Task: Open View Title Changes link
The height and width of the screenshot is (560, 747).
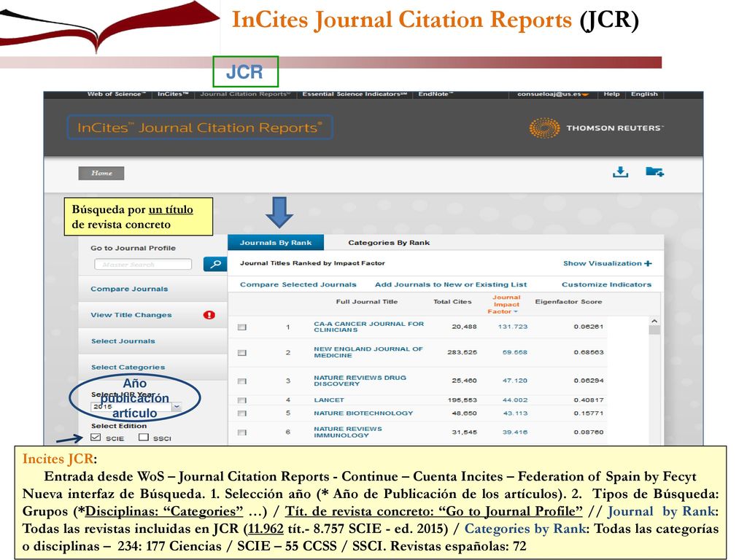Action: 131,315
